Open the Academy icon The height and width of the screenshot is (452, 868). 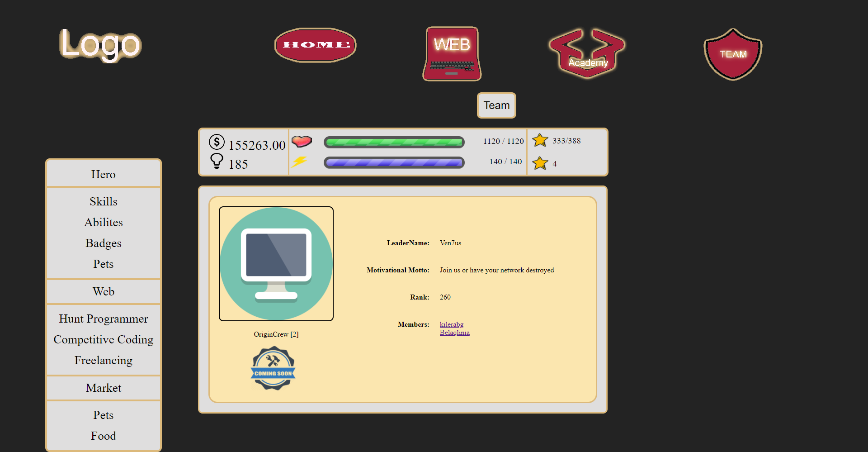tap(587, 54)
